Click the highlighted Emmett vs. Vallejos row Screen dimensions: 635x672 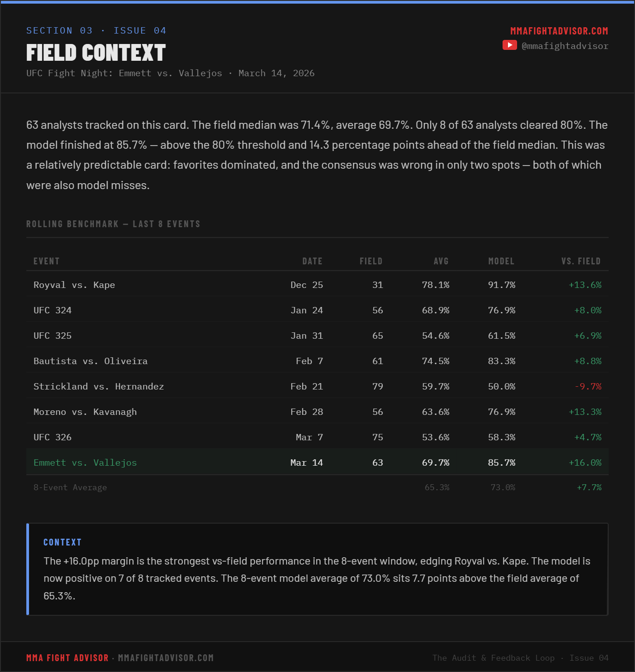click(x=317, y=462)
